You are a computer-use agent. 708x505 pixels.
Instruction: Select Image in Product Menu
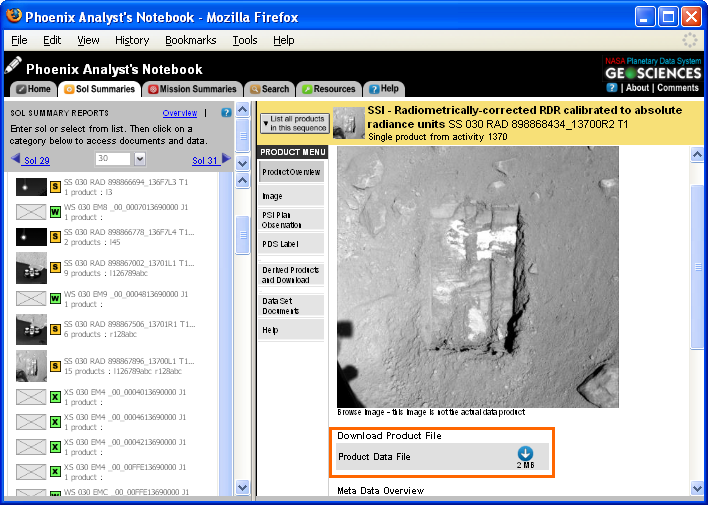point(291,196)
